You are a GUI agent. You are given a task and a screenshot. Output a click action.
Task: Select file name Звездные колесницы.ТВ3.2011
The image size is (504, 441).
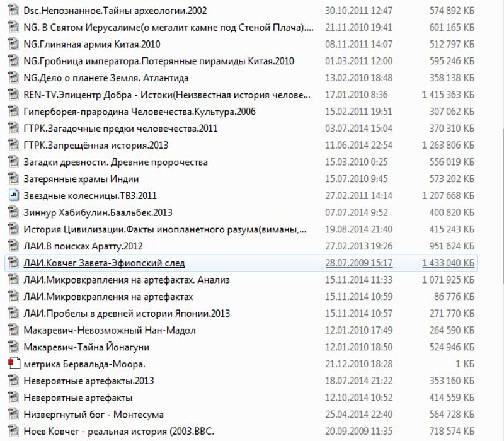pyautogui.click(x=90, y=195)
